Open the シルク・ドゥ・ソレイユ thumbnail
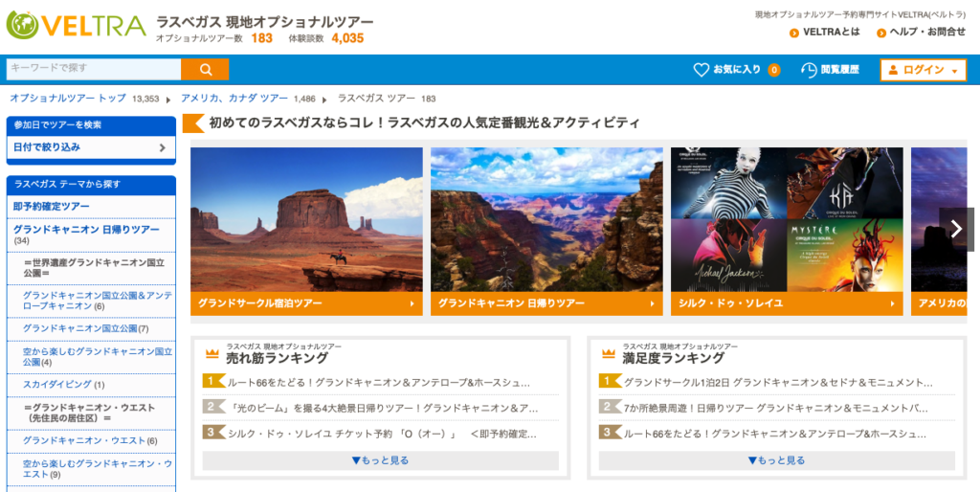The height and width of the screenshot is (492, 980). 786,231
